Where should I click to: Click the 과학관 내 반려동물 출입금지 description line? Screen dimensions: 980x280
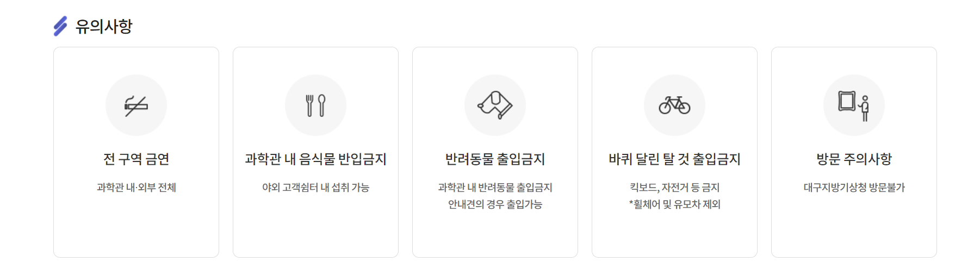click(495, 188)
